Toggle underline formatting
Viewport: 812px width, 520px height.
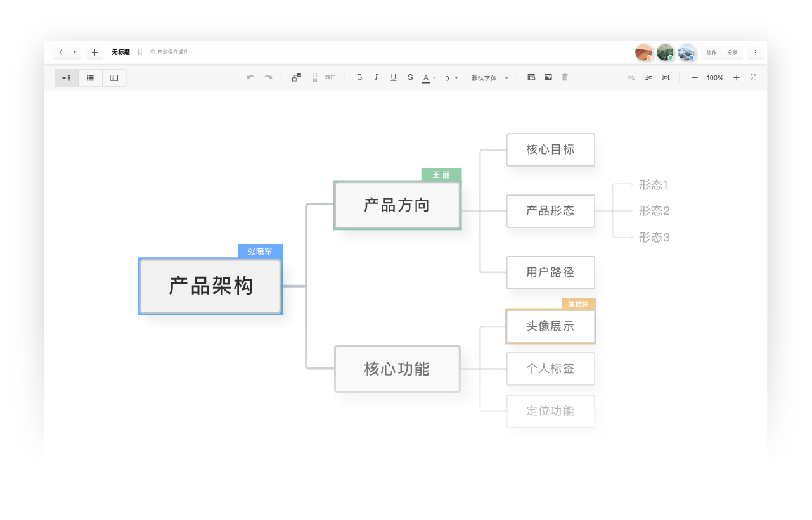coord(393,77)
